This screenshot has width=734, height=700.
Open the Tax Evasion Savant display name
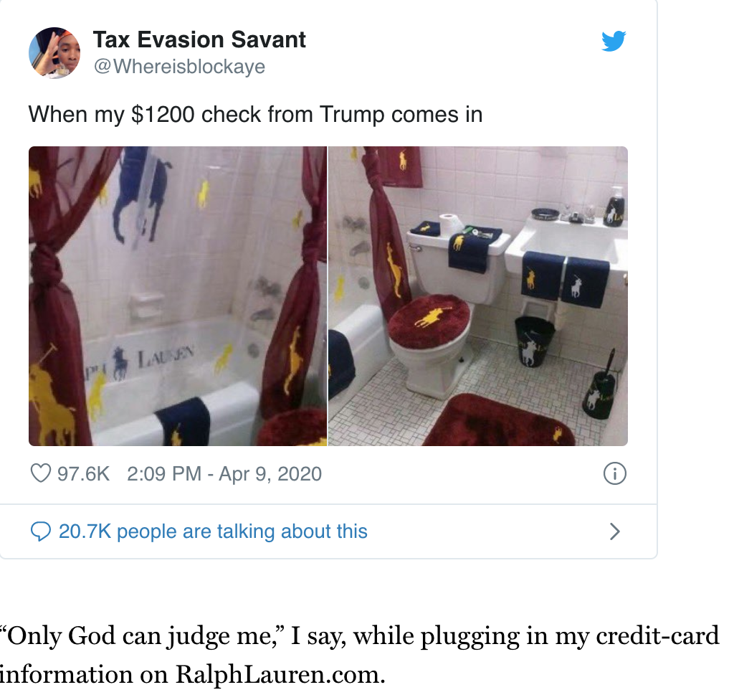click(x=199, y=40)
